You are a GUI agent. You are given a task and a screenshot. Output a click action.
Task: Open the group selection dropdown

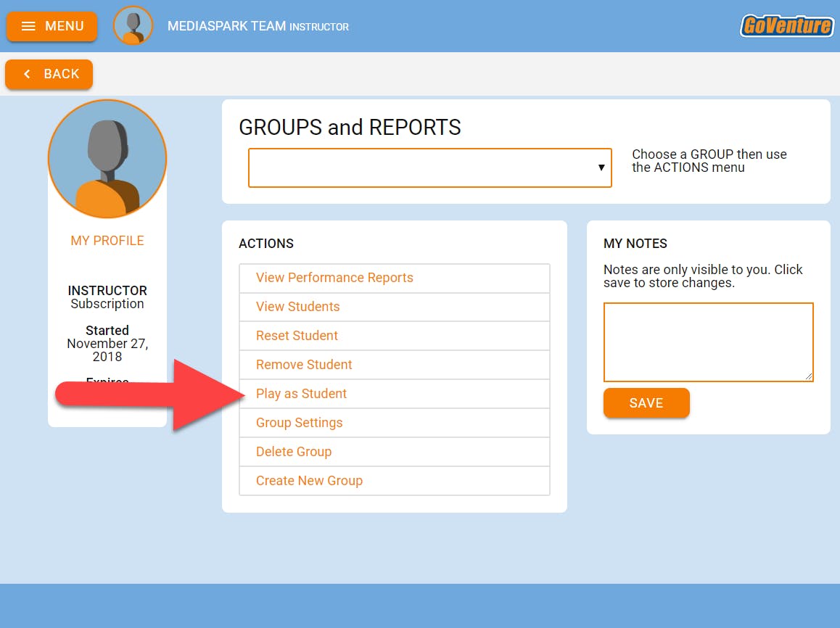click(429, 168)
